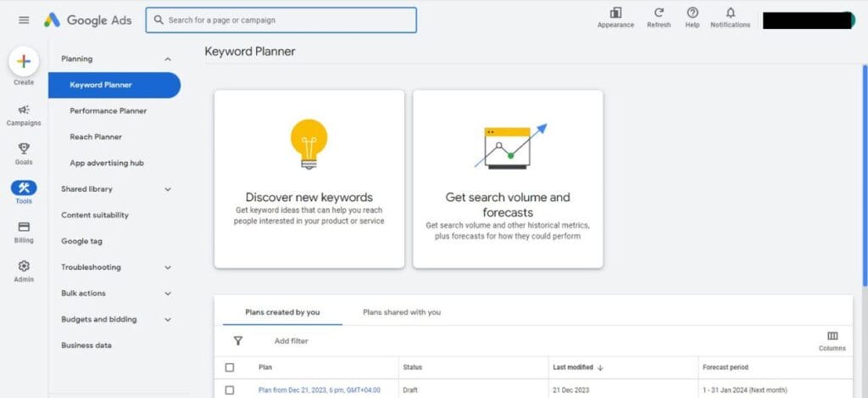Image resolution: width=868 pixels, height=398 pixels.
Task: Click 1 - 31 Jan 2024 forecast cell
Action: click(x=744, y=390)
